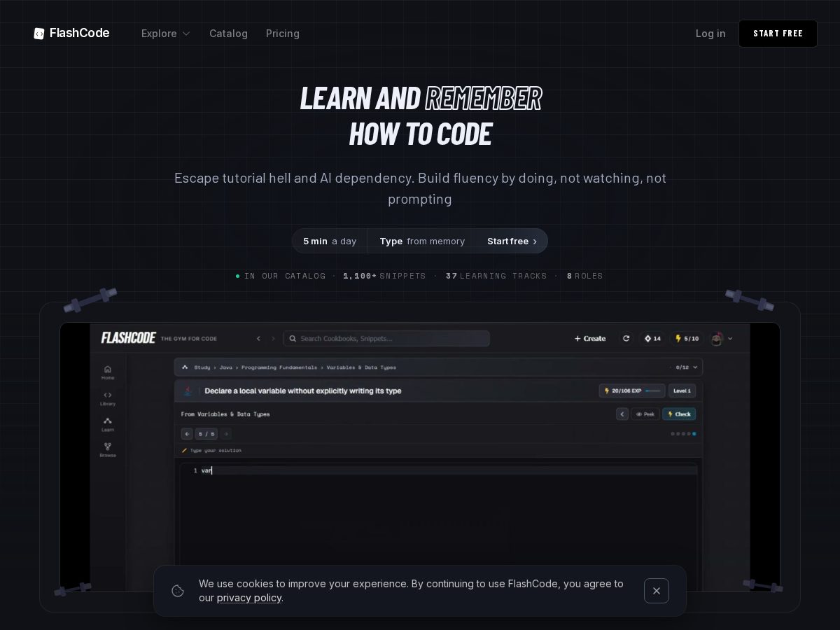Click the refresh icon next to Create
This screenshot has height=630, width=840.
pos(626,338)
